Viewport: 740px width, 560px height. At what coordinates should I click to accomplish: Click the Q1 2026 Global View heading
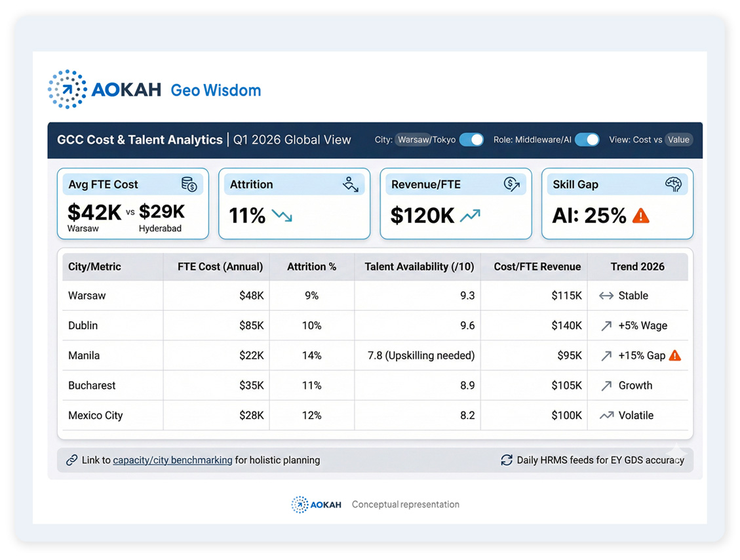(292, 140)
